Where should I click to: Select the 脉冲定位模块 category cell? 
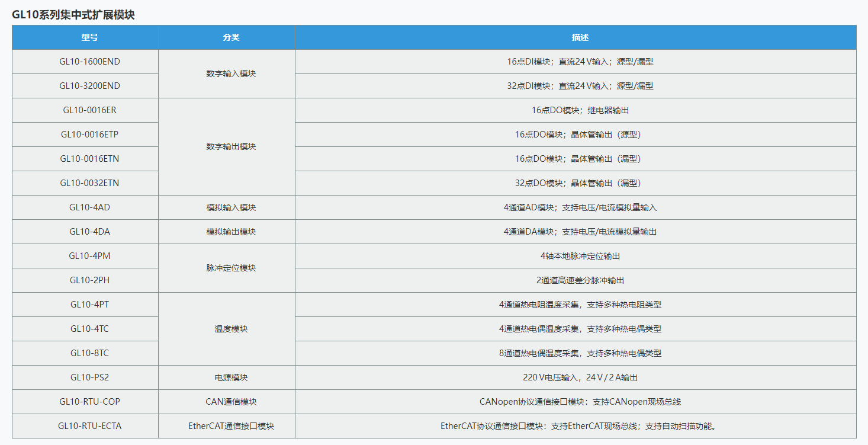231,268
